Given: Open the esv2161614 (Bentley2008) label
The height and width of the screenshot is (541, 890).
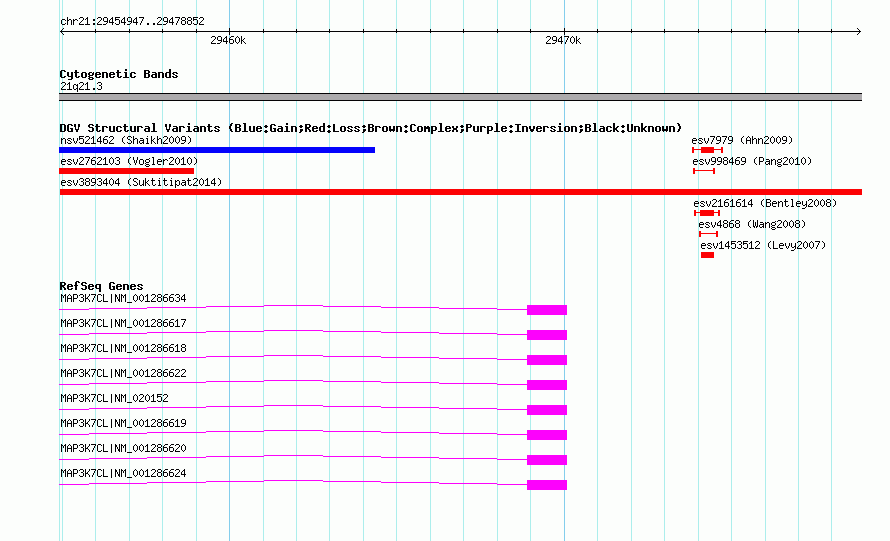Looking at the screenshot, I should 765,203.
